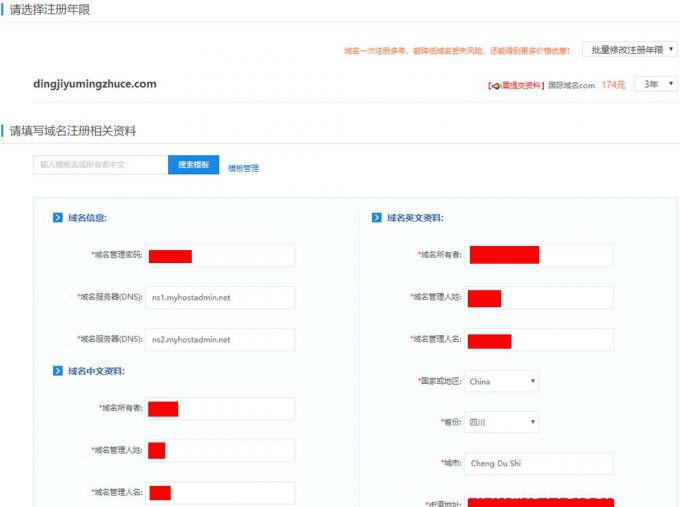
Task: Click the 请填写域名注册相关资料 heading
Action: (73, 131)
